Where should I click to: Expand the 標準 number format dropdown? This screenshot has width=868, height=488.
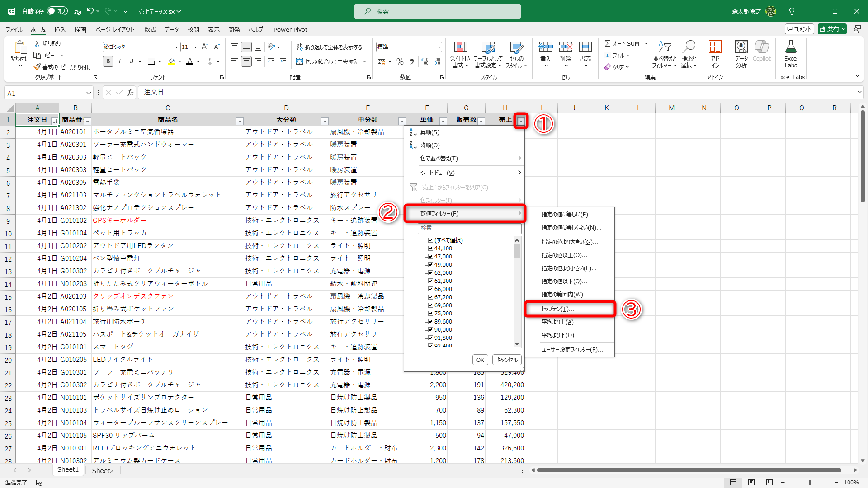click(x=439, y=47)
